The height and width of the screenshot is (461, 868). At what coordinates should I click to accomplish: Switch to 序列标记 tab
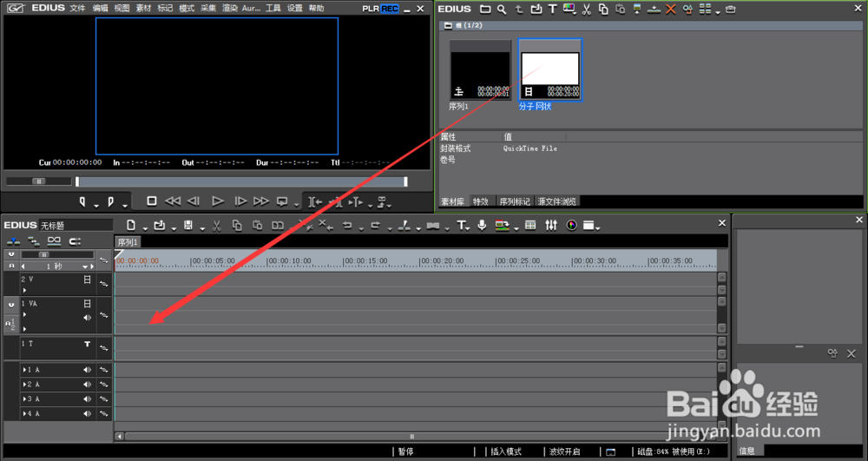tap(514, 201)
